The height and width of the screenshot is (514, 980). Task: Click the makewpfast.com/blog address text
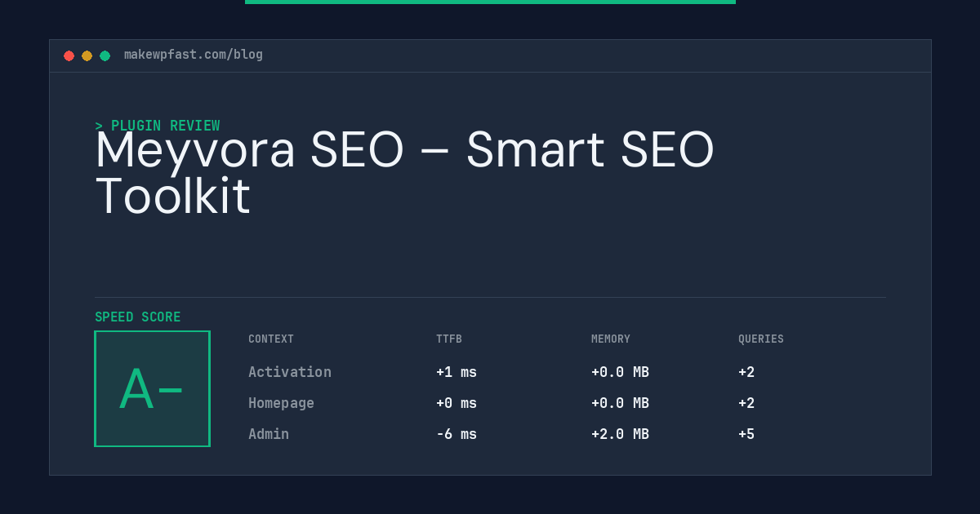[x=194, y=55]
